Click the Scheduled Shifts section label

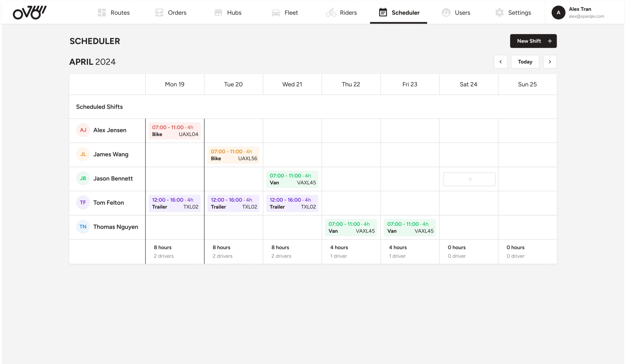pyautogui.click(x=99, y=107)
